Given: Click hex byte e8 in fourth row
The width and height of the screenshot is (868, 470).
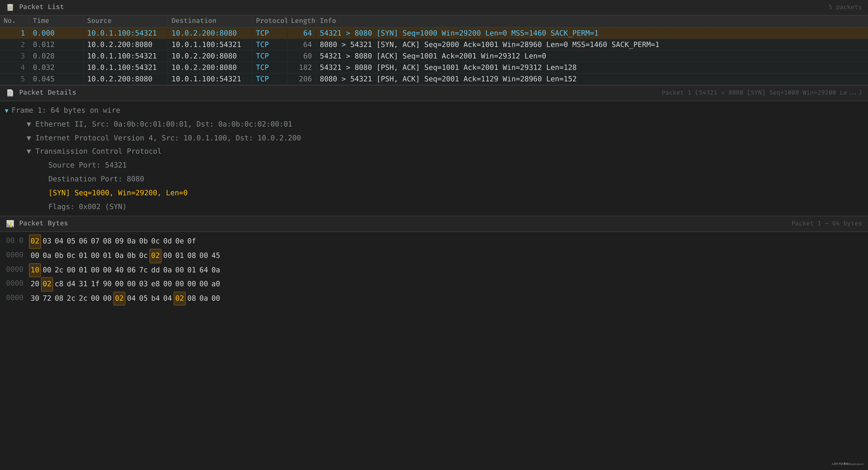Looking at the screenshot, I should pyautogui.click(x=155, y=284).
